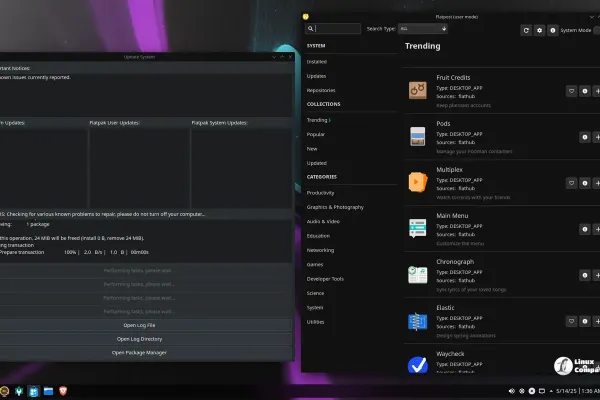Open Flatpost settings gear
600x400 pixels.
(540, 30)
